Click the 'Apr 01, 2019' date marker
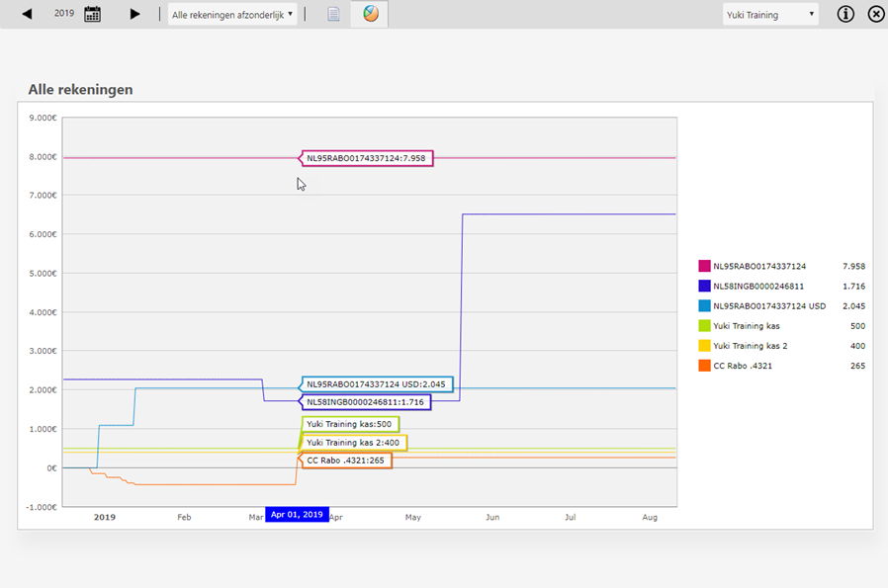Viewport: 888px width, 588px height. tap(297, 515)
